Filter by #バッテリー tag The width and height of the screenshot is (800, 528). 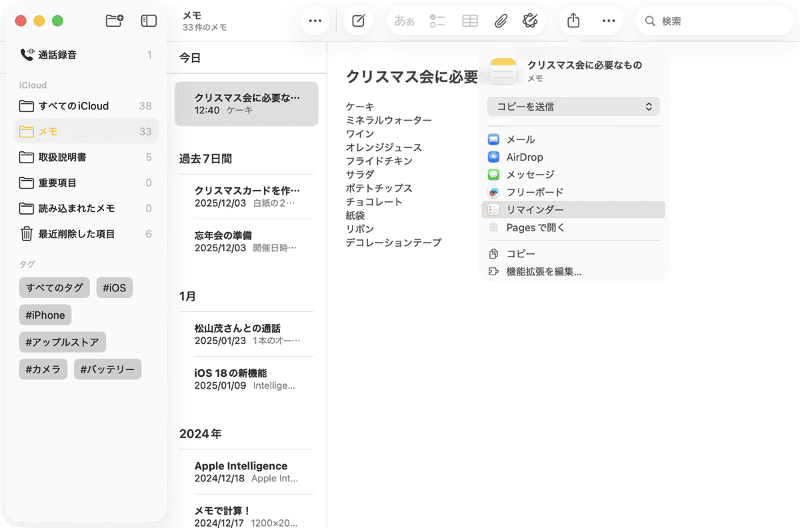tap(108, 369)
